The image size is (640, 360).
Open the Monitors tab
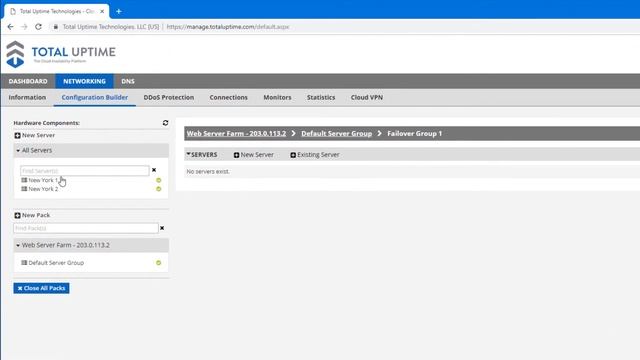278,98
